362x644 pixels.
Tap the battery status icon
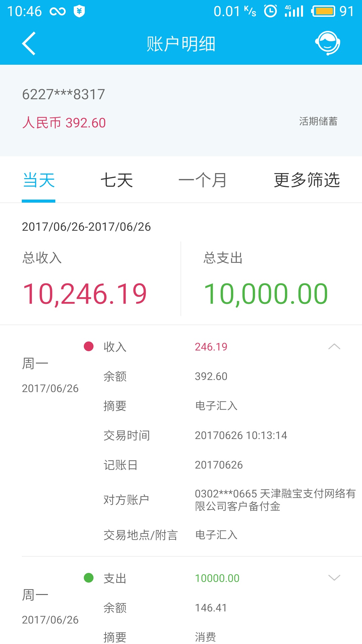coord(323,11)
